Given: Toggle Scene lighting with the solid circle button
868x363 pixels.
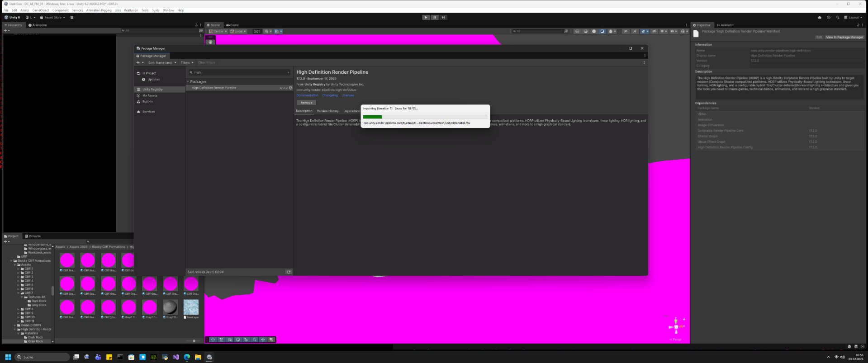Looking at the screenshot, I should tap(594, 31).
